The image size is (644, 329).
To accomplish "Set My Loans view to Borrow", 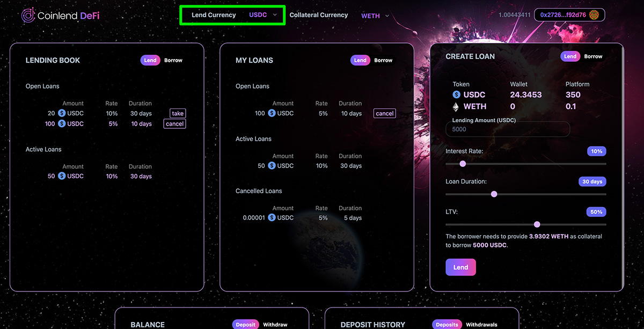I will (x=383, y=60).
